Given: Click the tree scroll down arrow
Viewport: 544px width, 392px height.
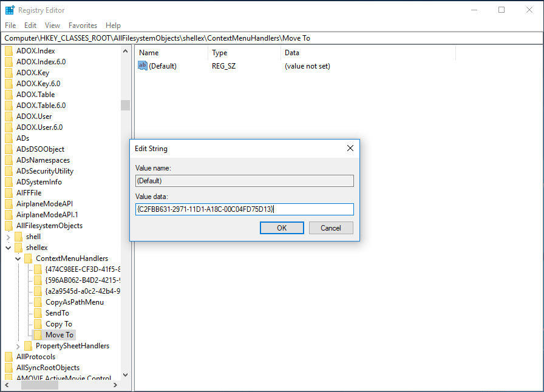Looking at the screenshot, I should point(125,375).
